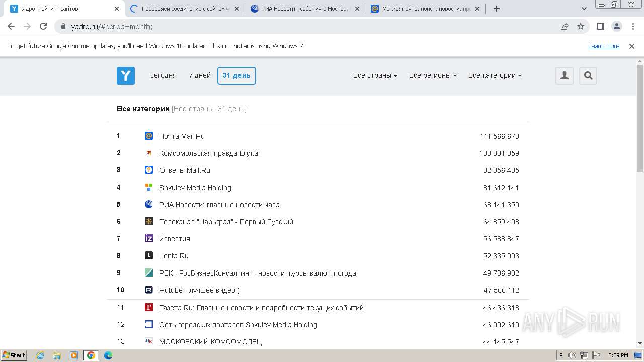The image size is (644, 362).
Task: Click the Газета.Ru favicon
Action: (x=149, y=307)
